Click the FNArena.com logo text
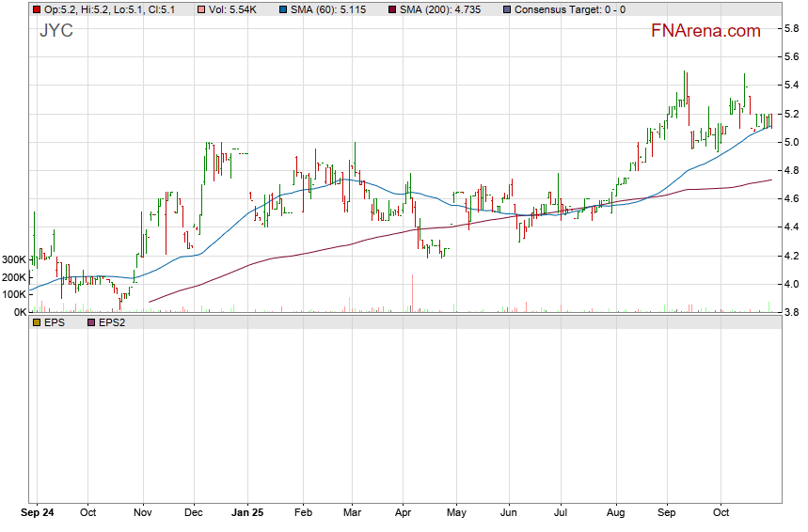Viewport: 808px width, 532px height. (705, 31)
